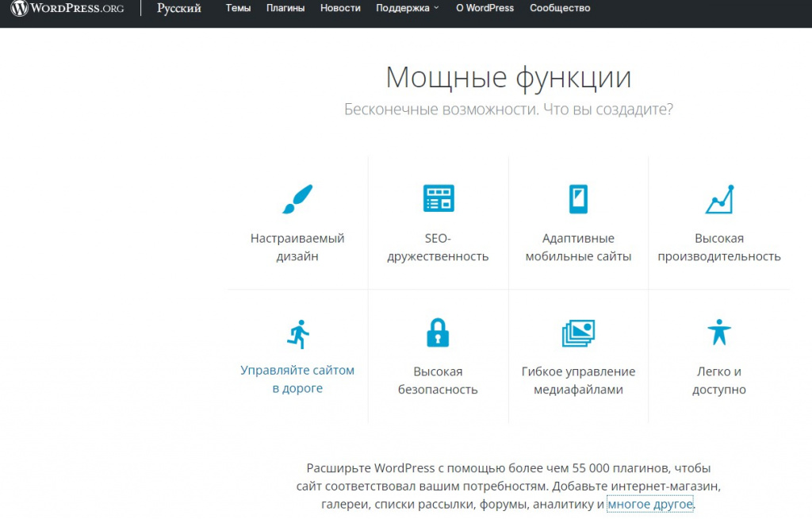This screenshot has width=812, height=519.
Task: Click the mobile phone responsive sites icon
Action: (x=578, y=198)
